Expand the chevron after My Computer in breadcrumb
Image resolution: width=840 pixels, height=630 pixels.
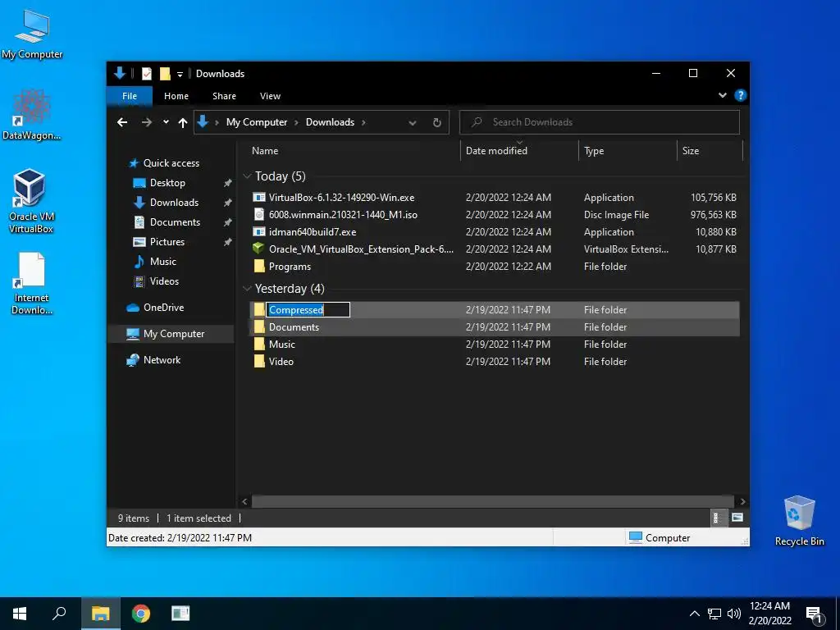point(296,123)
